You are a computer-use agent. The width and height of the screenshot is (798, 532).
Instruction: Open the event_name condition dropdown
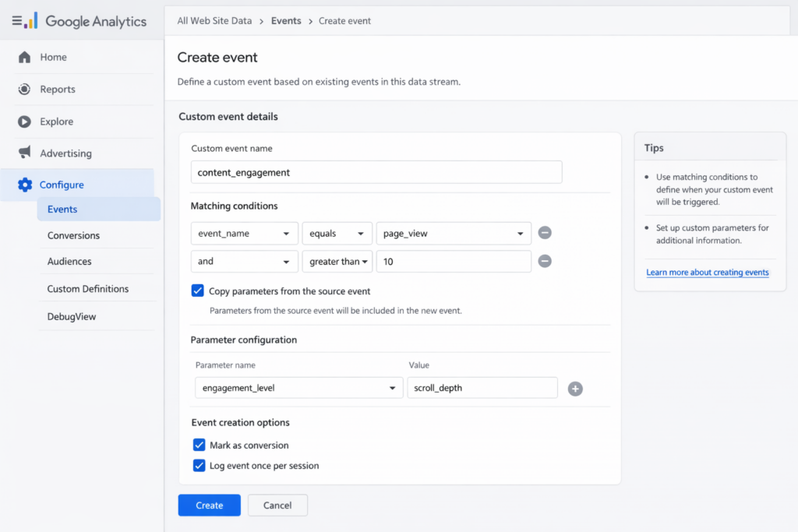(244, 232)
